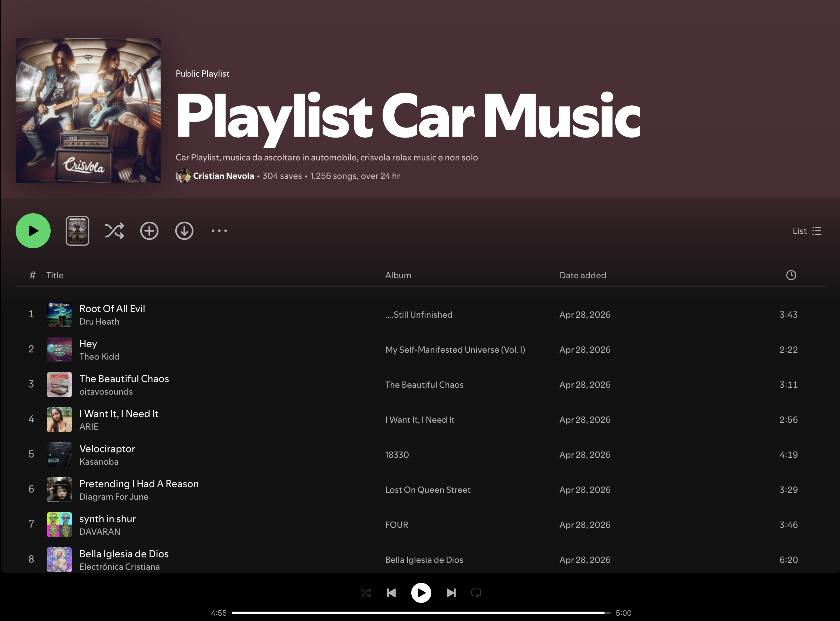840x621 pixels.
Task: Click track number 1 row index
Action: 31,314
